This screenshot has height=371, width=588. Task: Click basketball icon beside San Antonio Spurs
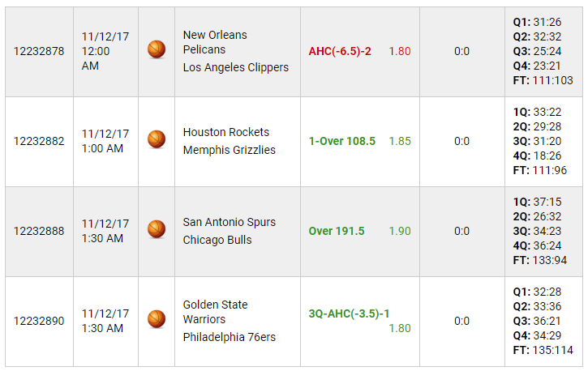pyautogui.click(x=157, y=229)
